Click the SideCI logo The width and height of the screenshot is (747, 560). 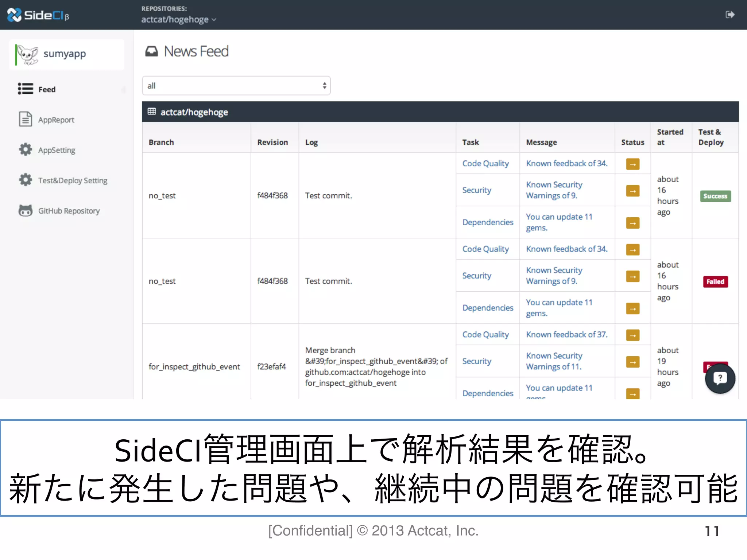pos(38,15)
